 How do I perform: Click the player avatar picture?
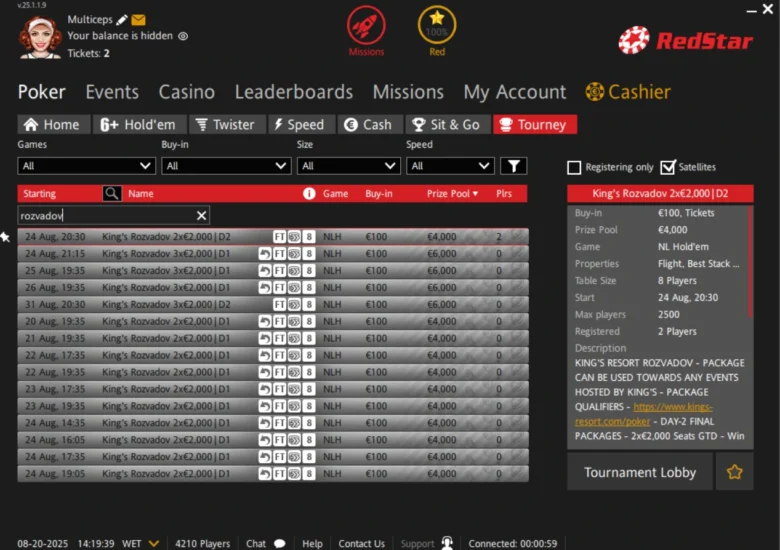(40, 37)
